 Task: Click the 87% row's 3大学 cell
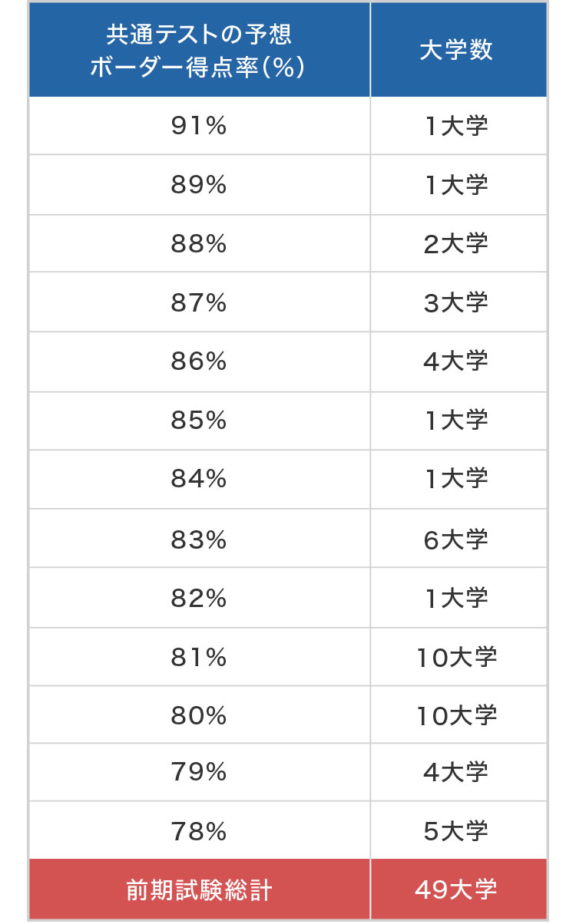tap(458, 302)
